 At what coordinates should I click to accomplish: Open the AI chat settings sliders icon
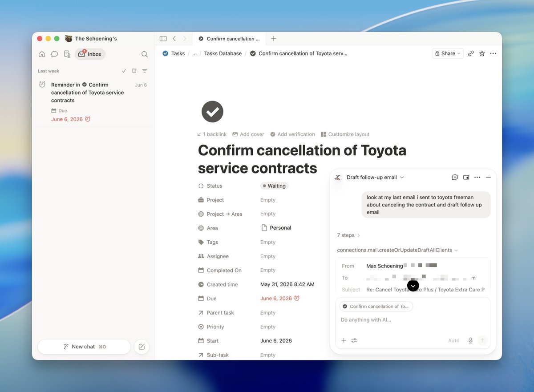(354, 340)
